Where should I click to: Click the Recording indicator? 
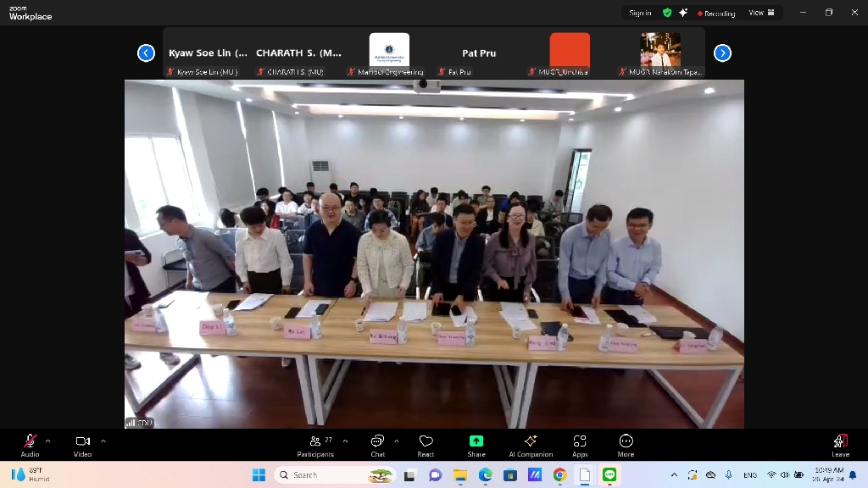click(716, 14)
